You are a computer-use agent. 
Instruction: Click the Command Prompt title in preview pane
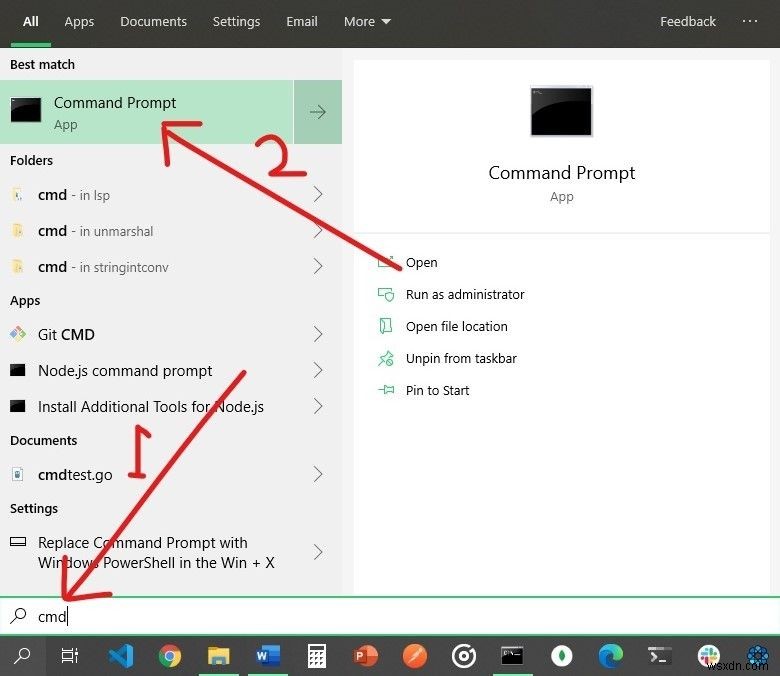[561, 173]
